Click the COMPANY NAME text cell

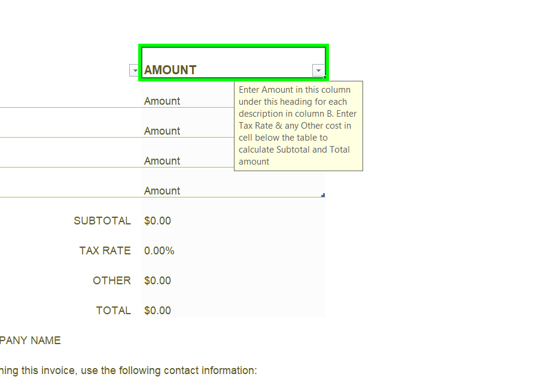click(x=30, y=341)
